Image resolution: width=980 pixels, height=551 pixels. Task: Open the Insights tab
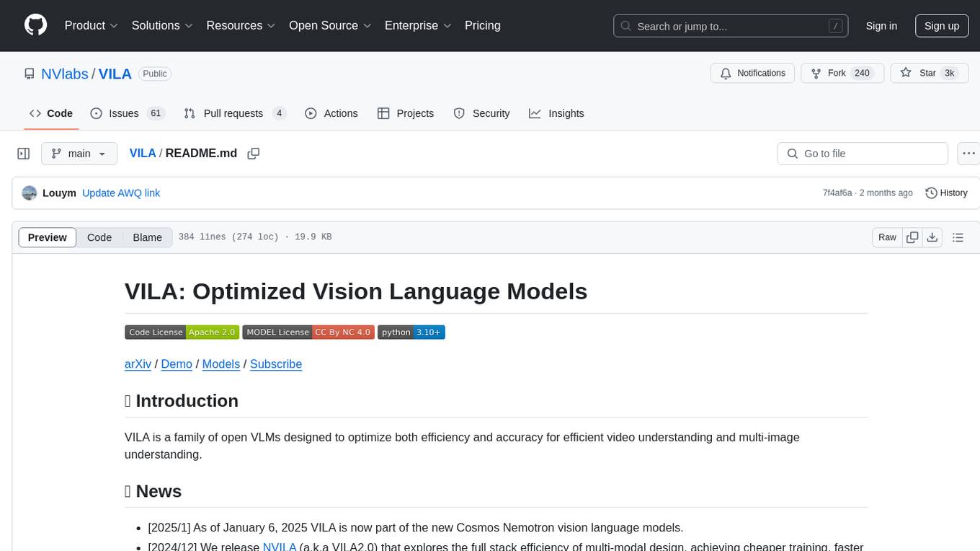(556, 113)
